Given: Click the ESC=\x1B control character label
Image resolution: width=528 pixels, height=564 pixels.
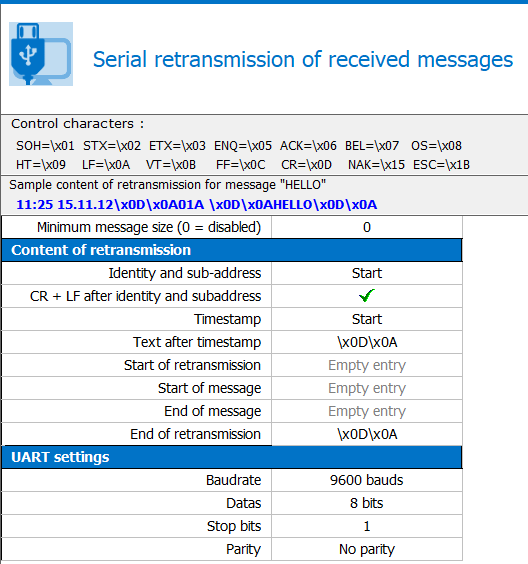Looking at the screenshot, I should pos(441,165).
